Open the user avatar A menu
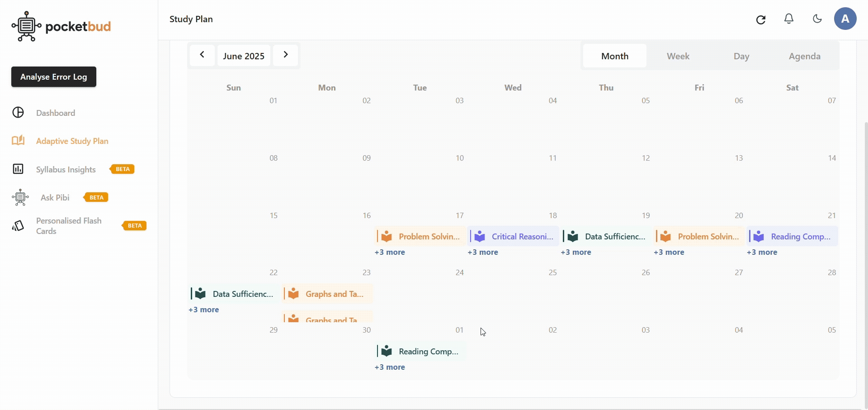Viewport: 868px width, 410px height. pyautogui.click(x=845, y=19)
